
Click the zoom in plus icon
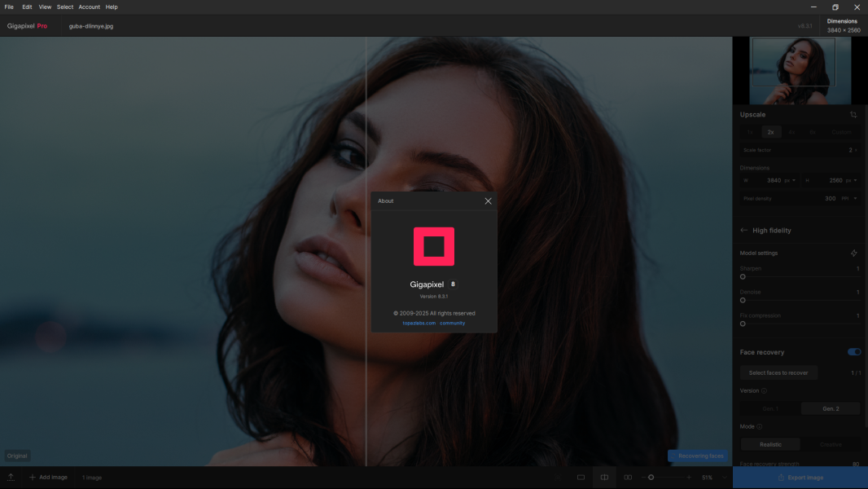[689, 478]
